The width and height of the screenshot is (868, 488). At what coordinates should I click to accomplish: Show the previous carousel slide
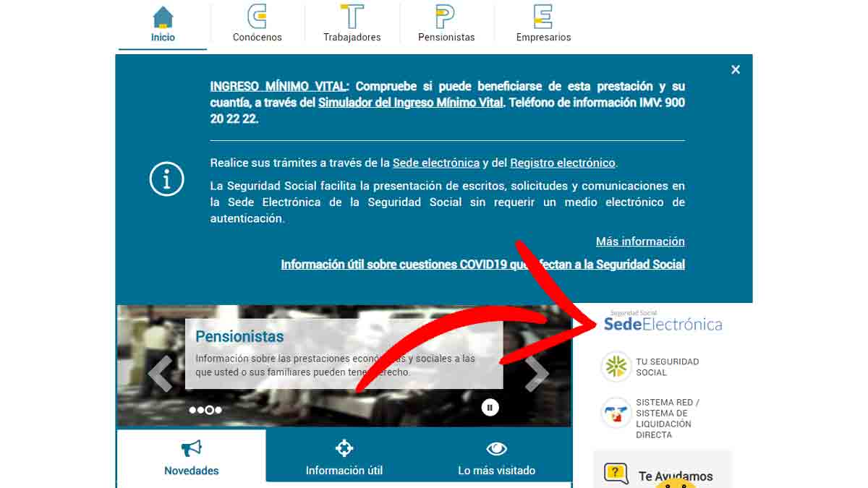(x=160, y=373)
